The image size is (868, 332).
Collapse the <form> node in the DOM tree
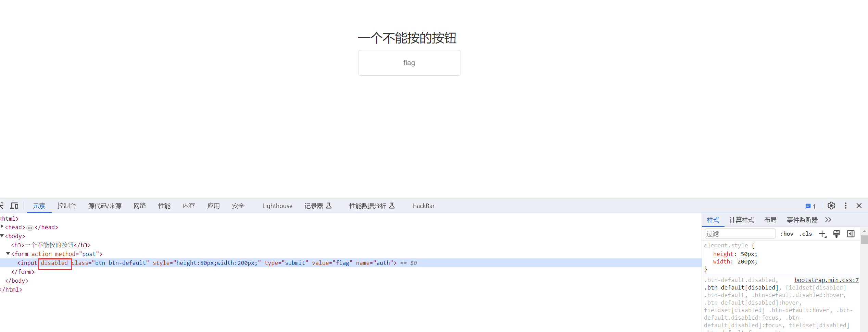pyautogui.click(x=8, y=254)
